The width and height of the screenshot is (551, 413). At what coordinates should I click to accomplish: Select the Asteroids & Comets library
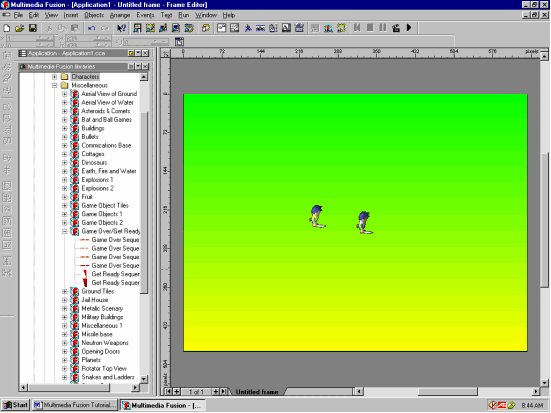106,111
